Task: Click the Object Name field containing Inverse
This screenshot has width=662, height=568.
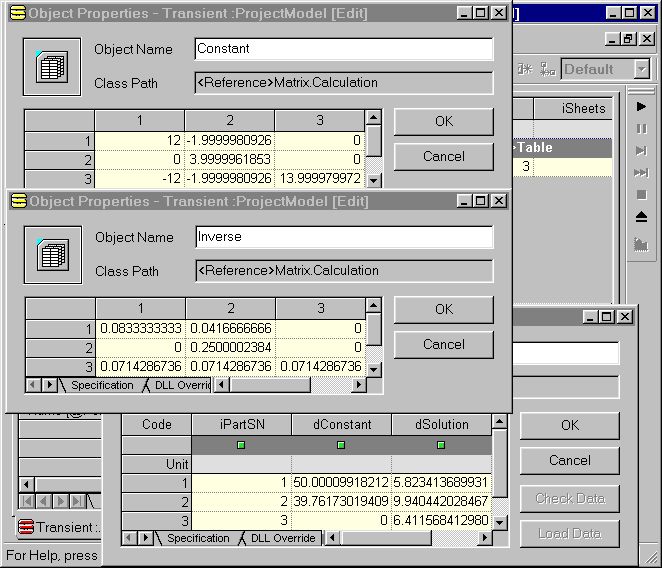Action: tap(343, 237)
